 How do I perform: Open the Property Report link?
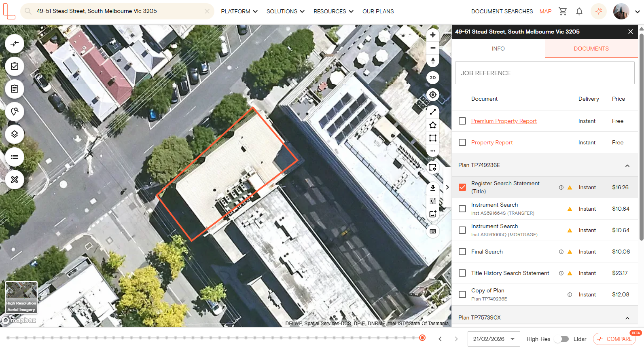[492, 142]
